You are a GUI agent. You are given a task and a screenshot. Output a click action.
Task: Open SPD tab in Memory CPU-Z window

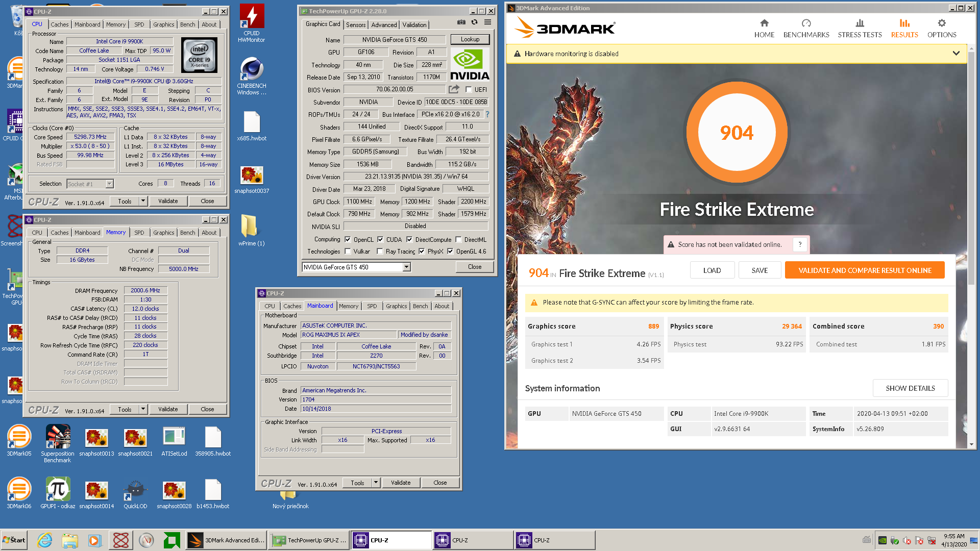point(139,233)
